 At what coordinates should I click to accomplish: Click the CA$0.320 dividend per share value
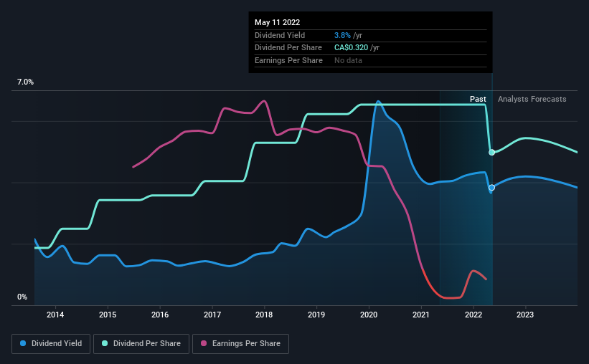[352, 48]
